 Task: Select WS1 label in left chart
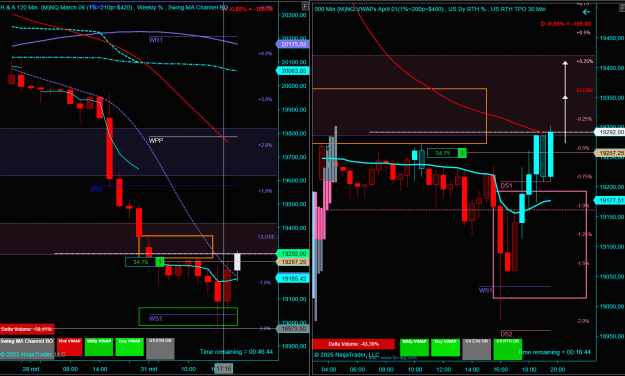pyautogui.click(x=155, y=318)
